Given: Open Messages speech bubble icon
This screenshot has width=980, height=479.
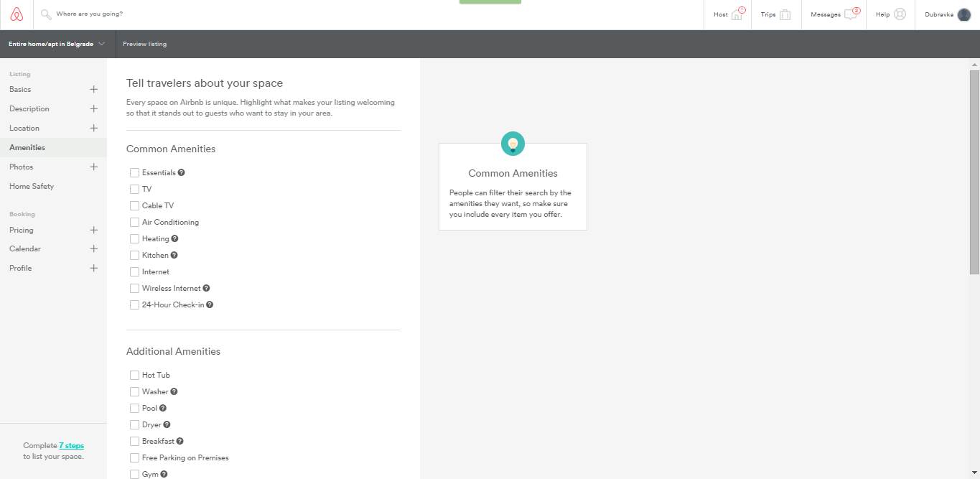Looking at the screenshot, I should [x=851, y=14].
